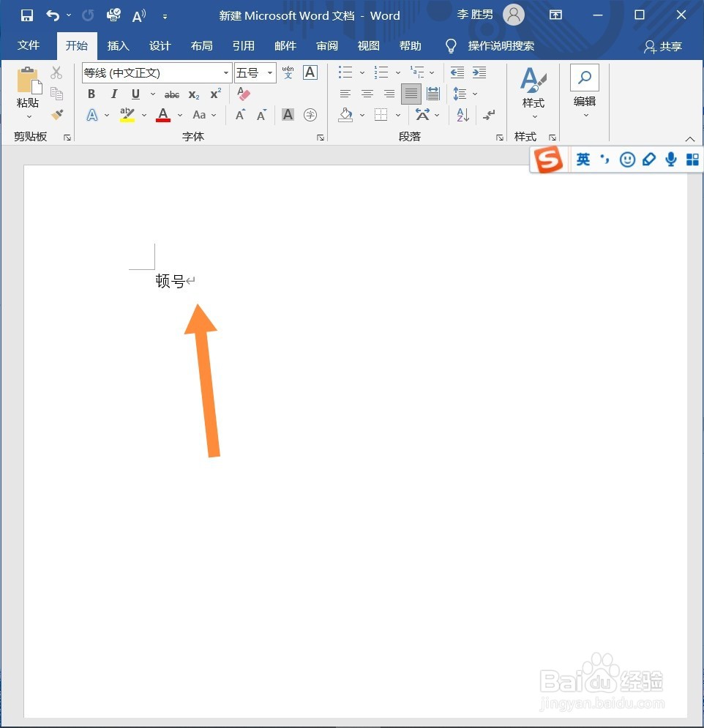Click the Read Aloud icon in quick access toolbar
704x728 pixels.
click(139, 16)
